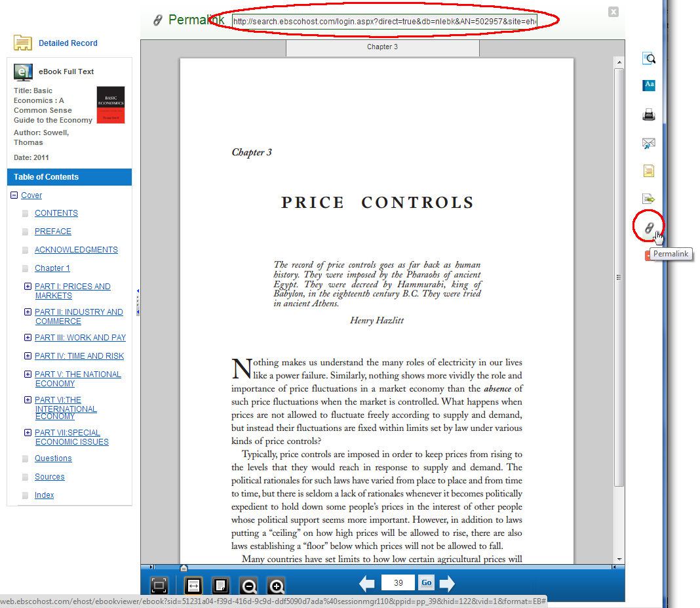
Task: Open PART I: PRICES AND MARKETS link
Action: (73, 291)
